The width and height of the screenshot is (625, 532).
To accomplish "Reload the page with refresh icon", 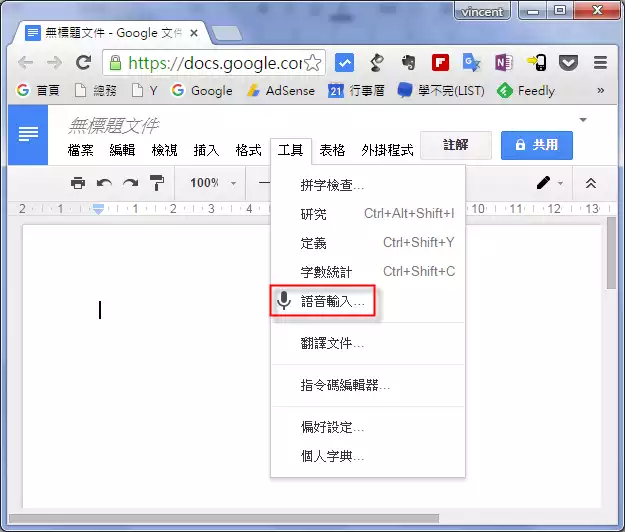I will (x=84, y=62).
